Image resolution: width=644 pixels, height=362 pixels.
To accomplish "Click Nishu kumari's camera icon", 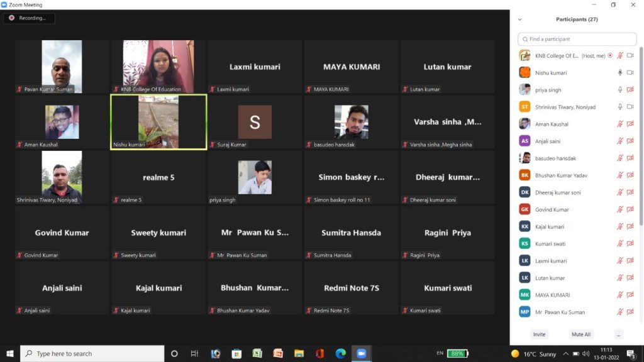I will click(x=630, y=73).
